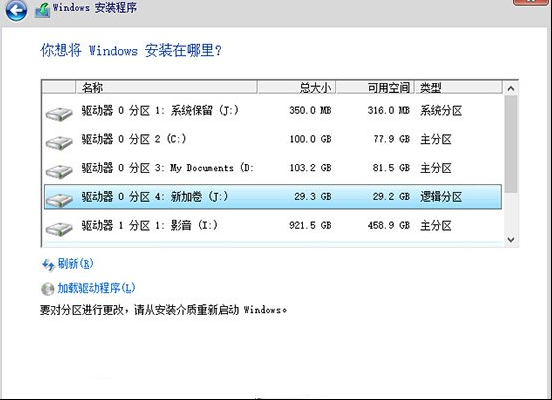Screen dimensions: 552x400
Task: Select drive icon for 新加卷 partition
Action: (59, 199)
